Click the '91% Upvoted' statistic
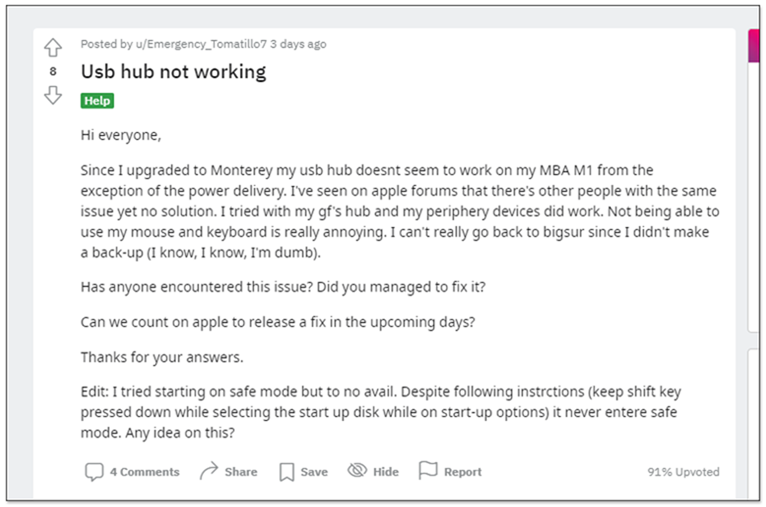The height and width of the screenshot is (507, 766). coord(683,472)
